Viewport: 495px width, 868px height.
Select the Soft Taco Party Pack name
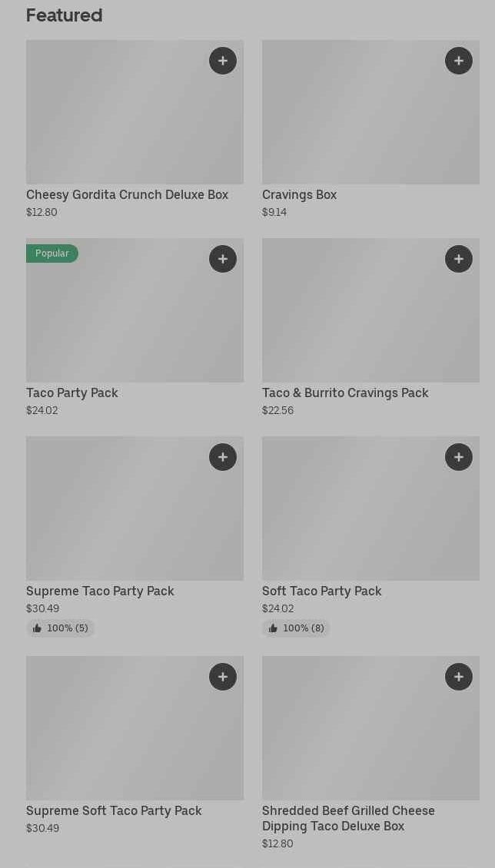click(x=321, y=591)
